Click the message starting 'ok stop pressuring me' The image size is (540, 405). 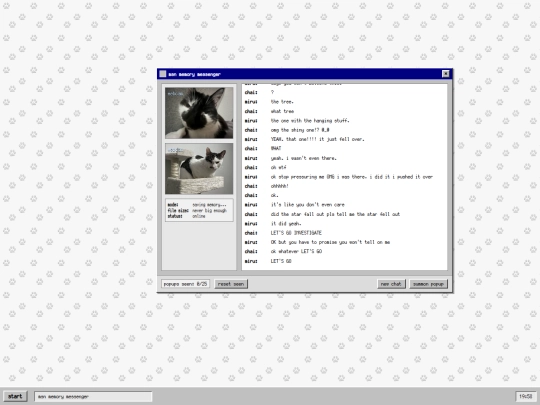pyautogui.click(x=352, y=177)
